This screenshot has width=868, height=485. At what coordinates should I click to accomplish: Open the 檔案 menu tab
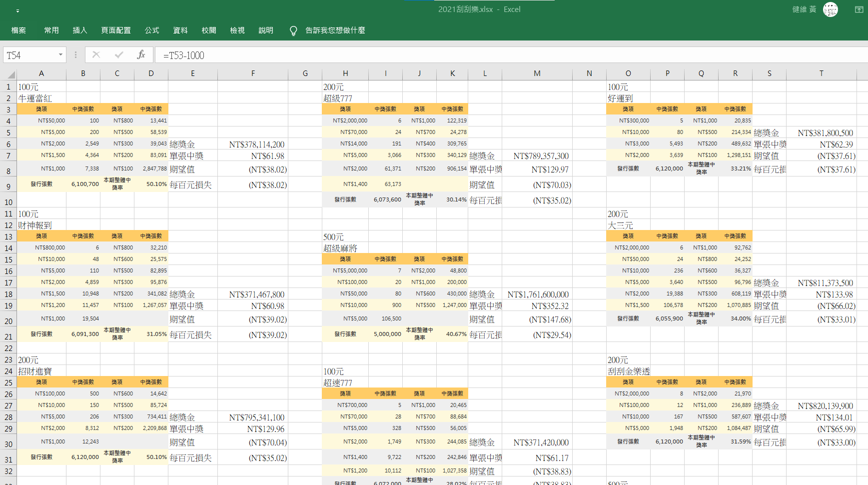[18, 30]
